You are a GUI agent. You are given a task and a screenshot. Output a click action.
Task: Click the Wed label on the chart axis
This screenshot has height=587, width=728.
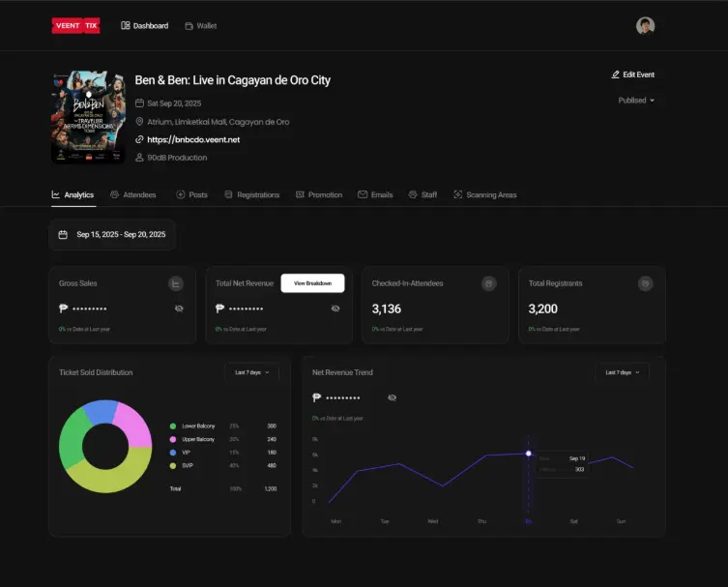(433, 521)
